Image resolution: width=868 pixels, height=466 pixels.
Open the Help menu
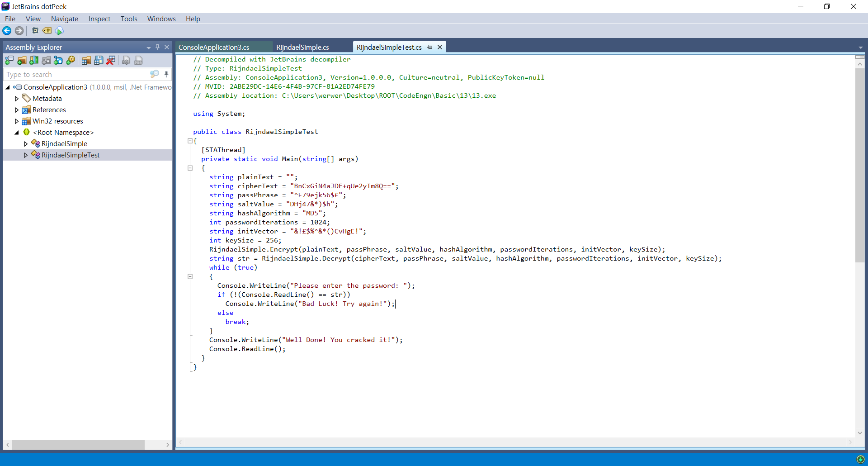193,19
